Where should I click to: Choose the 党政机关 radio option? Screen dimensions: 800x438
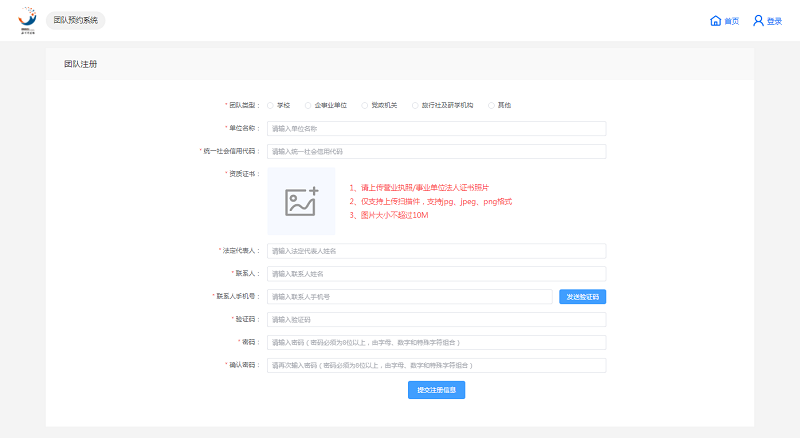(365, 105)
